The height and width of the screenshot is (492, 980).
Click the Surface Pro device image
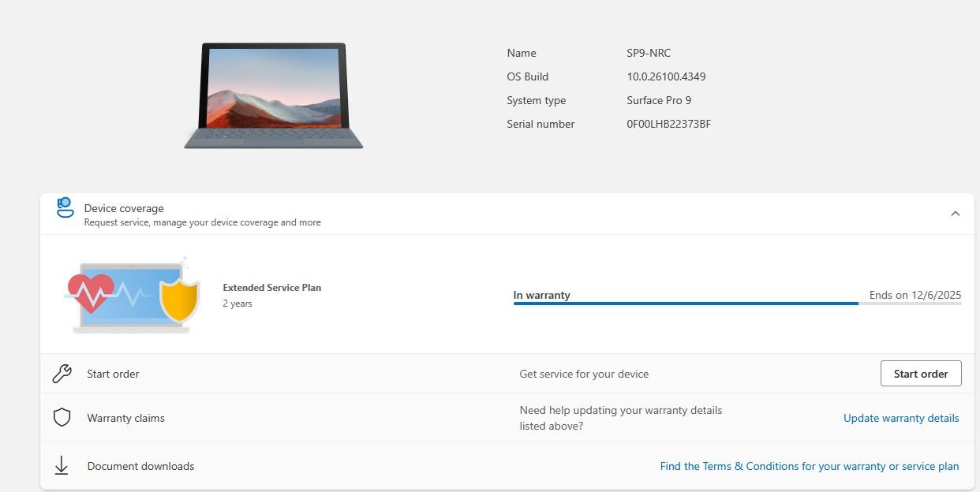pos(274,95)
